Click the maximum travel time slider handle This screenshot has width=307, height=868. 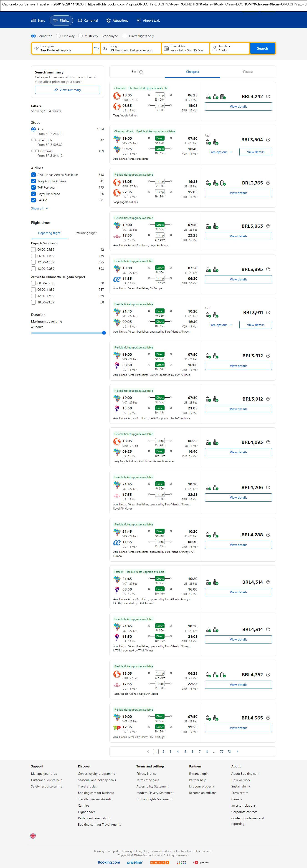[x=104, y=333]
